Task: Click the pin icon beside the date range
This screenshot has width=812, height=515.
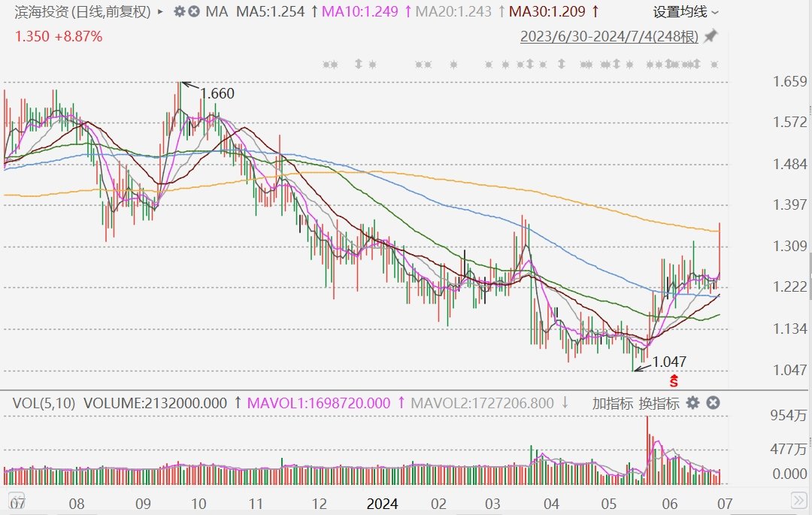Action: [x=711, y=36]
